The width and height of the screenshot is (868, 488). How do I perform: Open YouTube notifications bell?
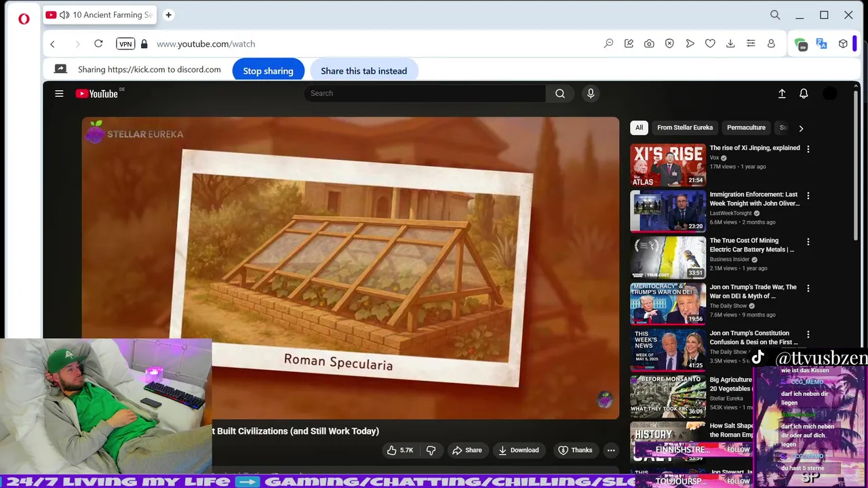[804, 94]
